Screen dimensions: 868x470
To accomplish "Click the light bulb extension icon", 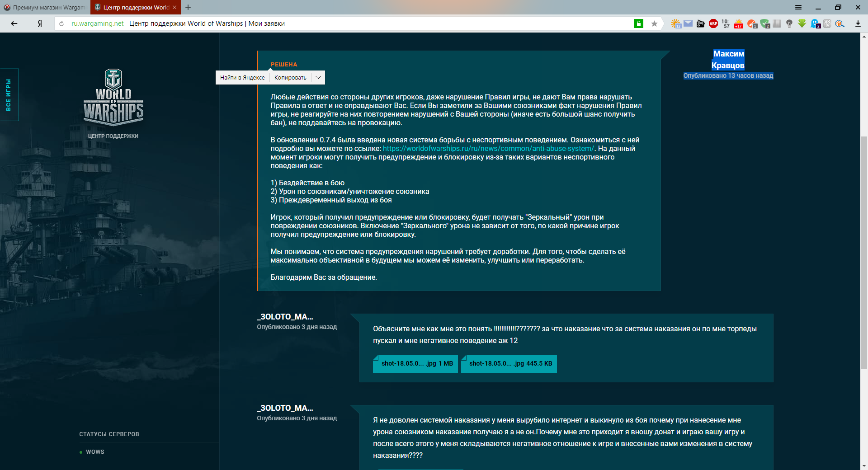I will point(789,23).
